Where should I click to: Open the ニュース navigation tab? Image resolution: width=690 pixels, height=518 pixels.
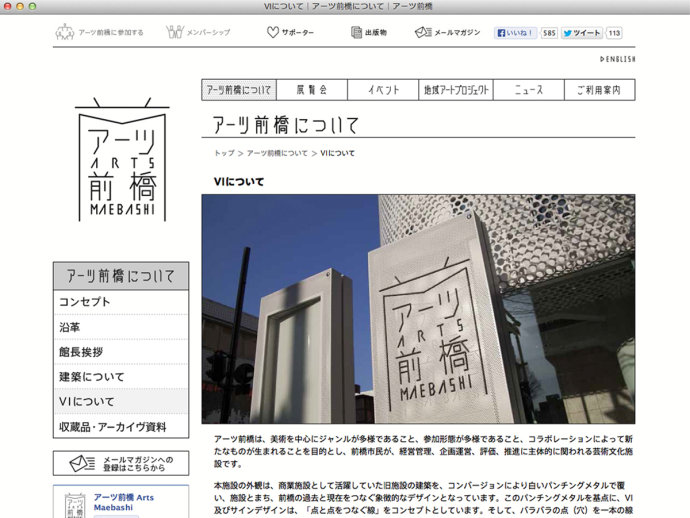point(529,90)
